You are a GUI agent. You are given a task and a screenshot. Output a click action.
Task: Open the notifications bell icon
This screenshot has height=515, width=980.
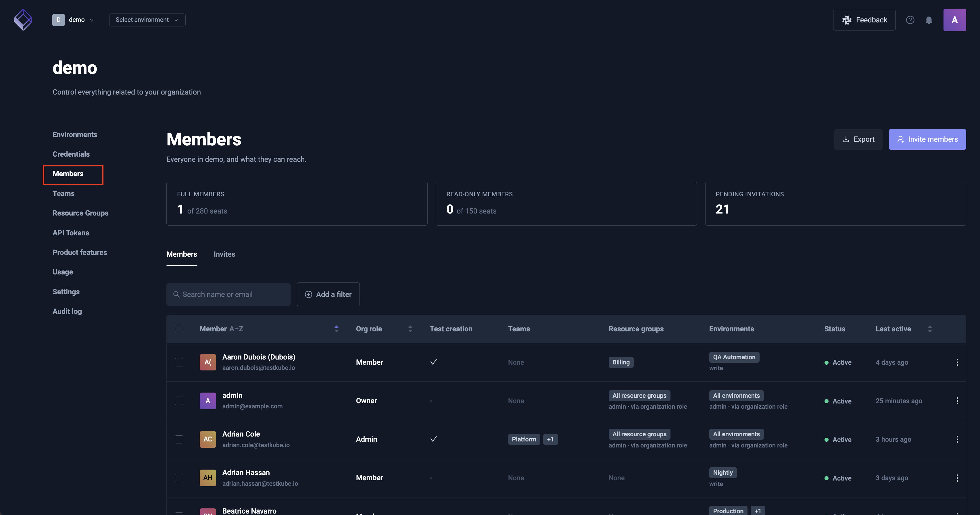click(x=929, y=20)
